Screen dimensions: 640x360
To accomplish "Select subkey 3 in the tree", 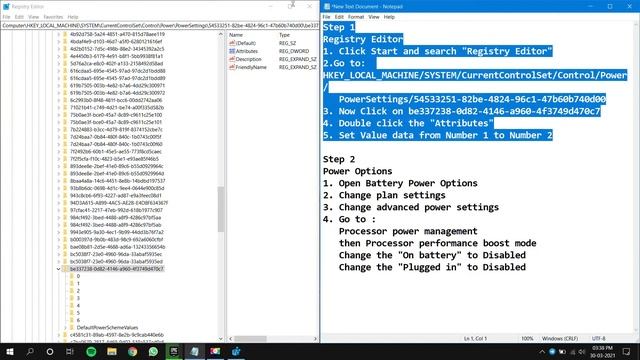I will pyautogui.click(x=78, y=298).
